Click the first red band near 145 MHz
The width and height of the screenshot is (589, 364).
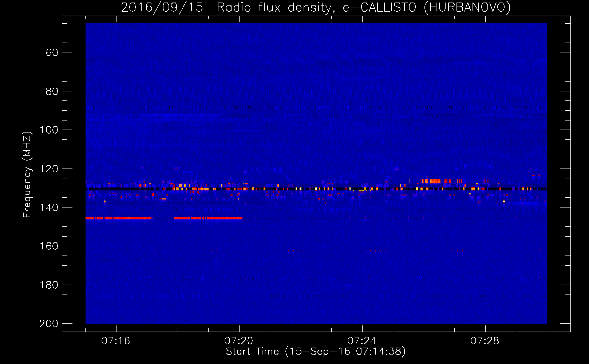point(119,218)
